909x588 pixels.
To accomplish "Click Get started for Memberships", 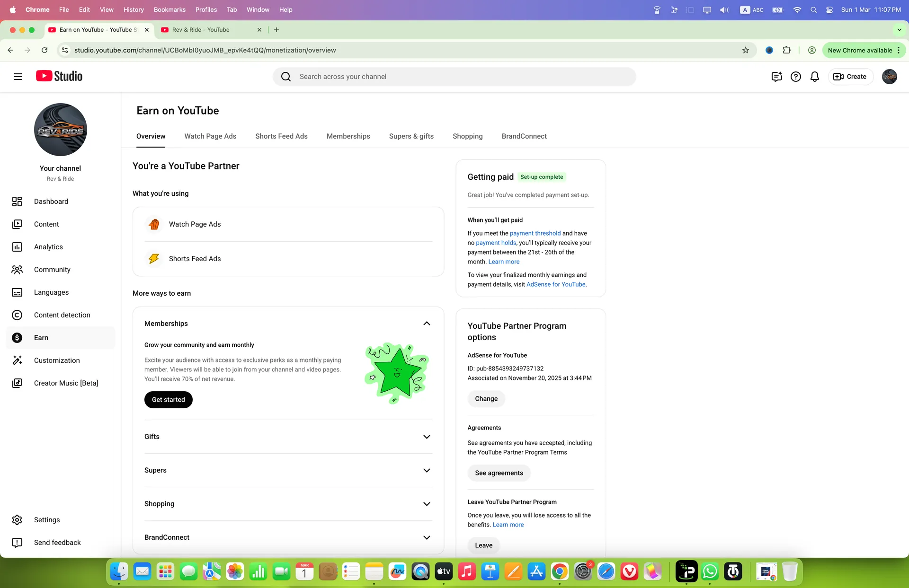I will [x=169, y=400].
